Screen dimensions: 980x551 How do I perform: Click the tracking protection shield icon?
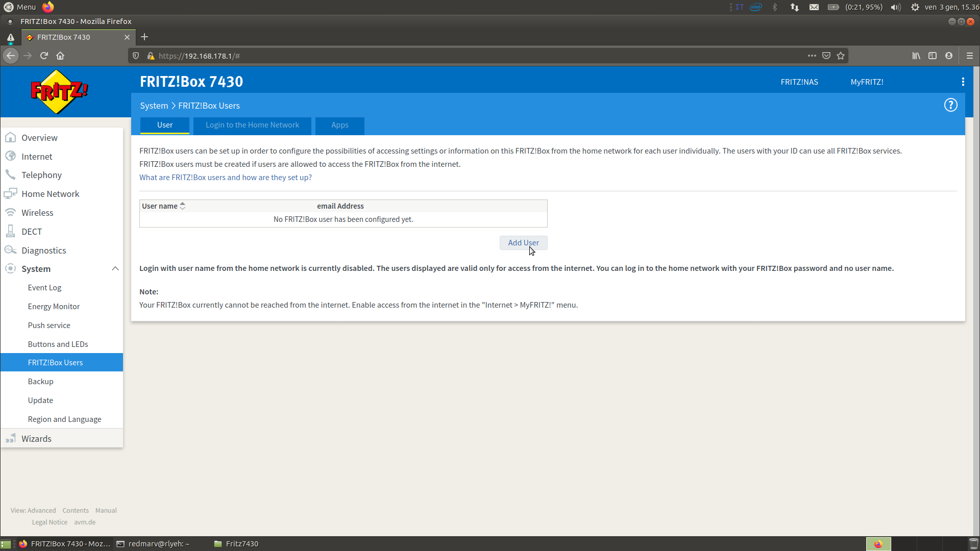point(136,56)
